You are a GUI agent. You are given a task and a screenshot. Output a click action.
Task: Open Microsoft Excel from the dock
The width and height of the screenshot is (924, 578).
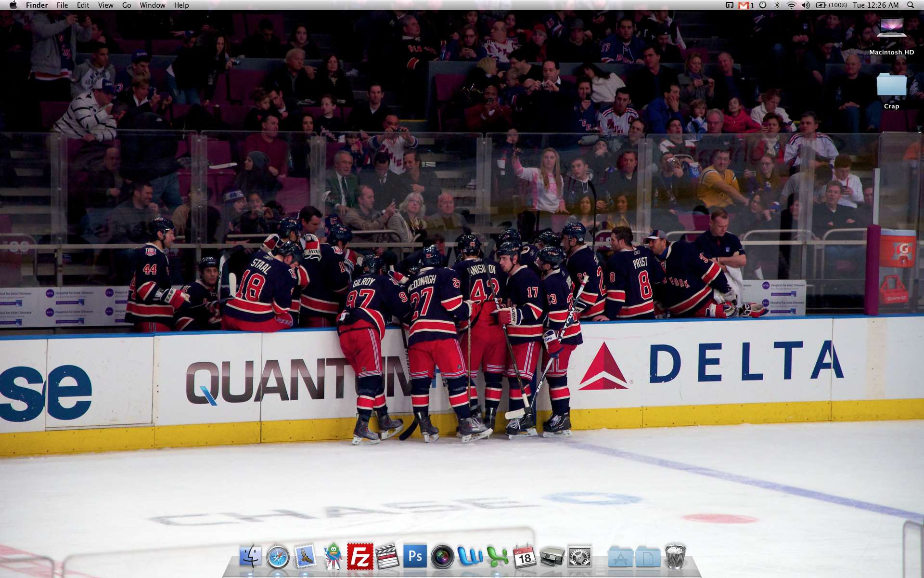pos(497,557)
